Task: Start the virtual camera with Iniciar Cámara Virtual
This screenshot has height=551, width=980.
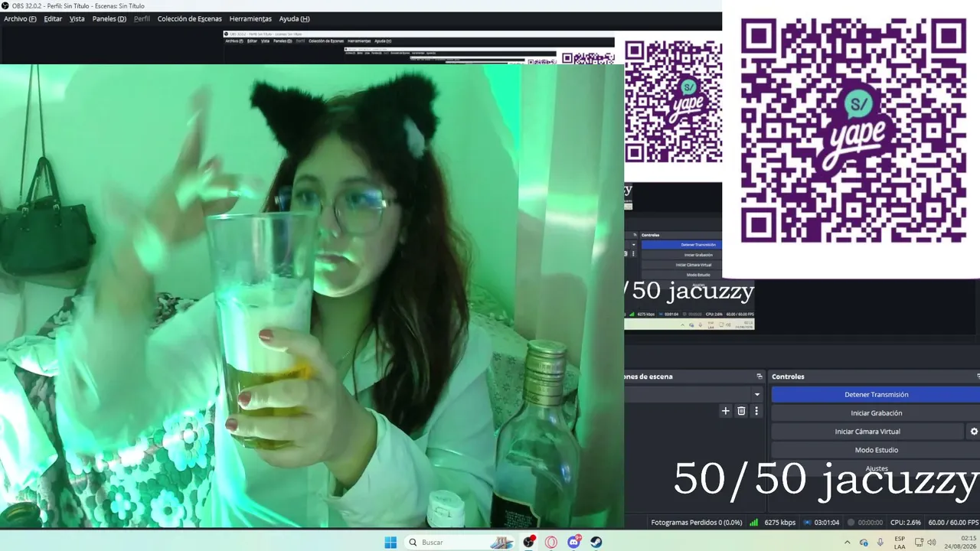Action: (867, 432)
